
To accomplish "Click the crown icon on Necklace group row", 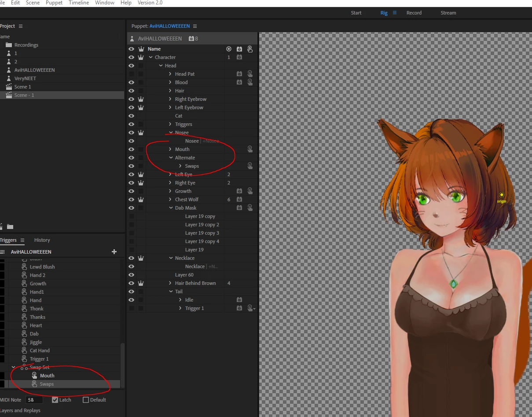I will (141, 258).
